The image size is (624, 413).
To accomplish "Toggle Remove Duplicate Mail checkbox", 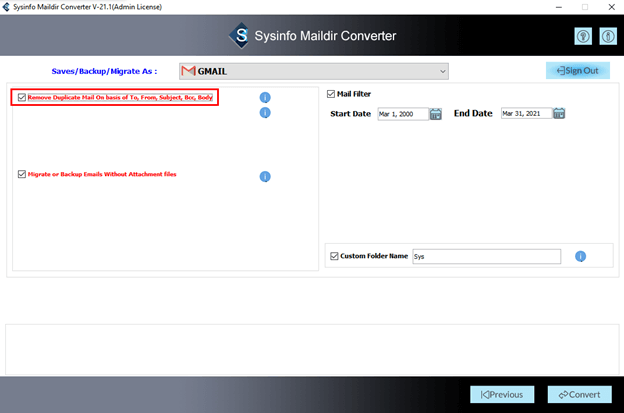I will (22, 97).
